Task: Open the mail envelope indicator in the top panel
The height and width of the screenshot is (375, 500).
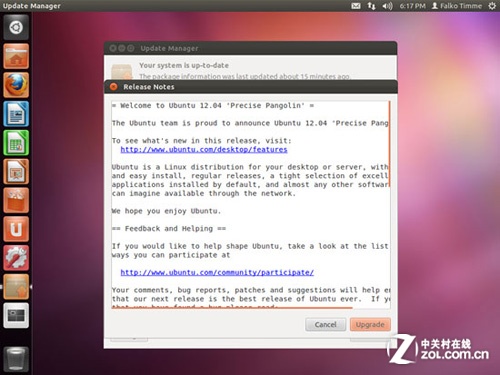Action: click(x=356, y=6)
